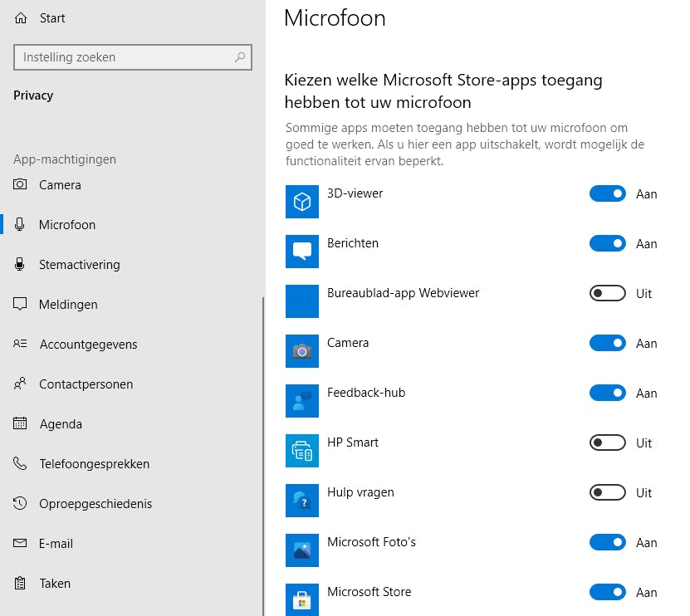Image resolution: width=690 pixels, height=616 pixels.
Task: Click the Start home icon
Action: pyautogui.click(x=20, y=18)
